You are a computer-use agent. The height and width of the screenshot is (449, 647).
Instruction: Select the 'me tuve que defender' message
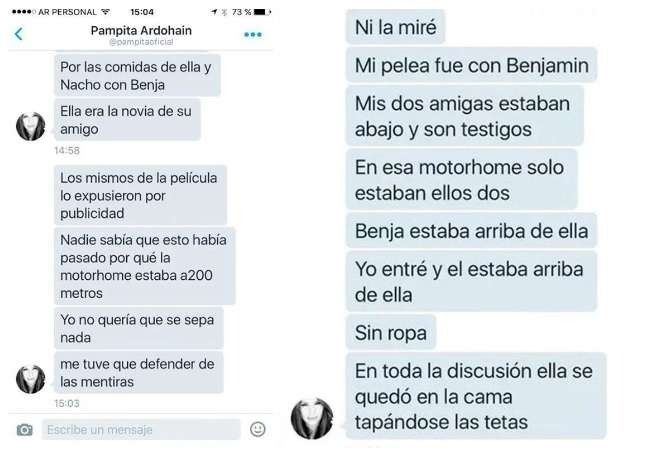tap(139, 373)
